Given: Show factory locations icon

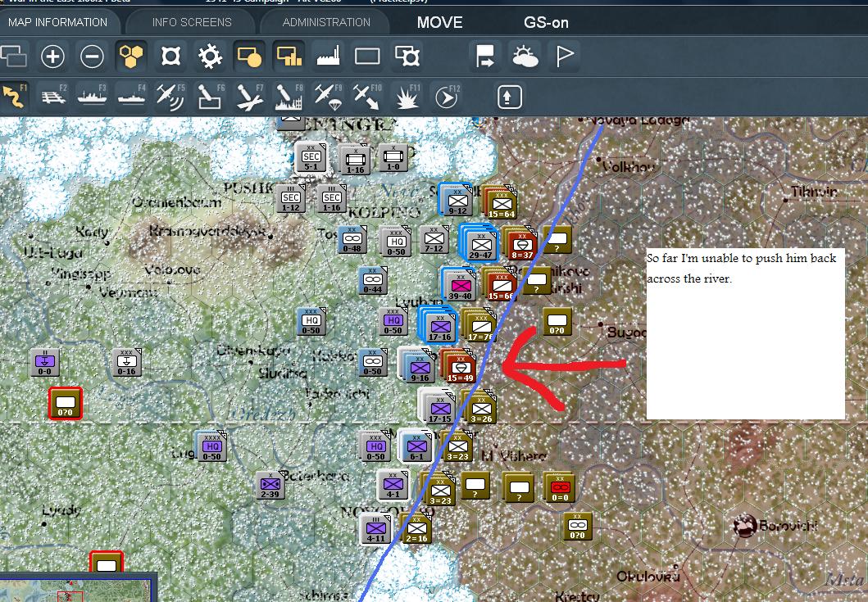Looking at the screenshot, I should 328,56.
